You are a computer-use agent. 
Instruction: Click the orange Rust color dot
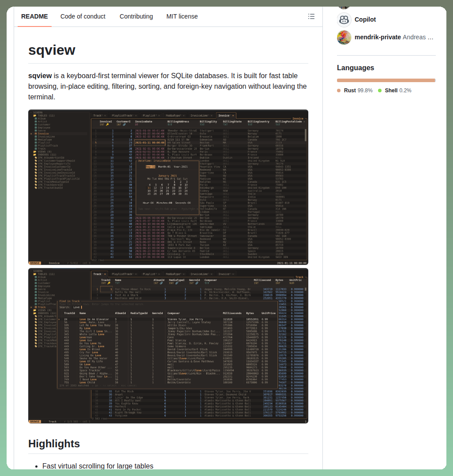[x=339, y=91]
